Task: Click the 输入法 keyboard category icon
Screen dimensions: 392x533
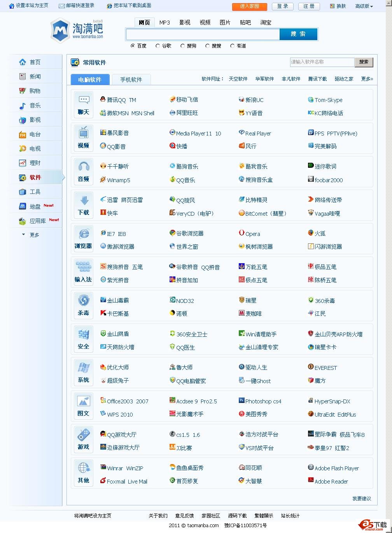Action: pos(84,267)
